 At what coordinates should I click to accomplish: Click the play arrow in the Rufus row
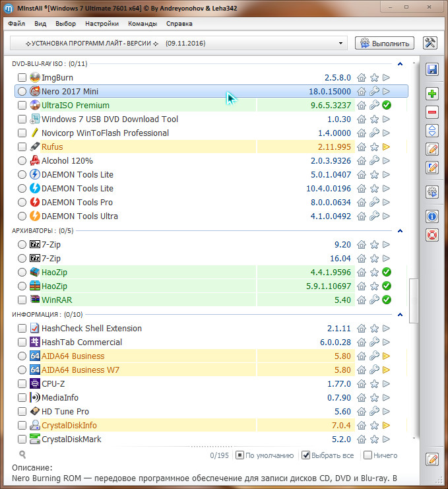pyautogui.click(x=386, y=147)
